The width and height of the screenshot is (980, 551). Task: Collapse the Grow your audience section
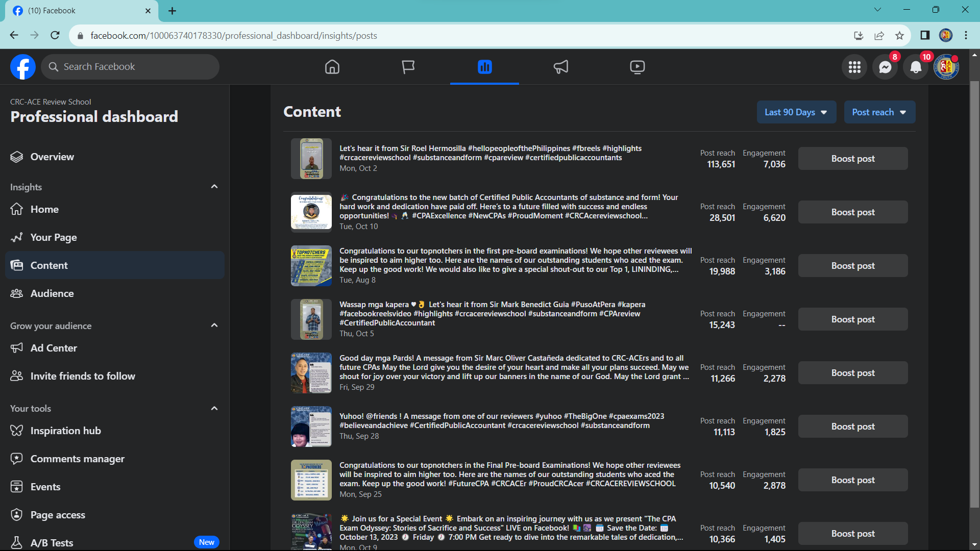(x=214, y=325)
